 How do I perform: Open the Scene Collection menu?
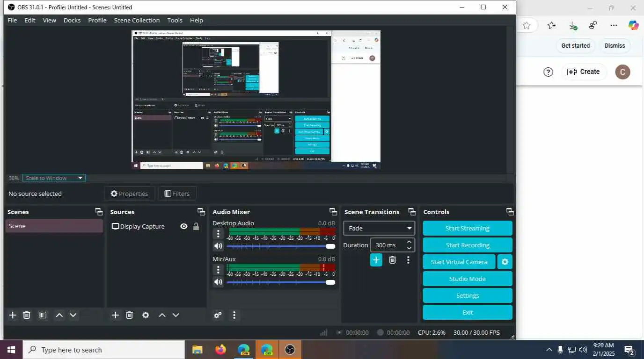[137, 20]
